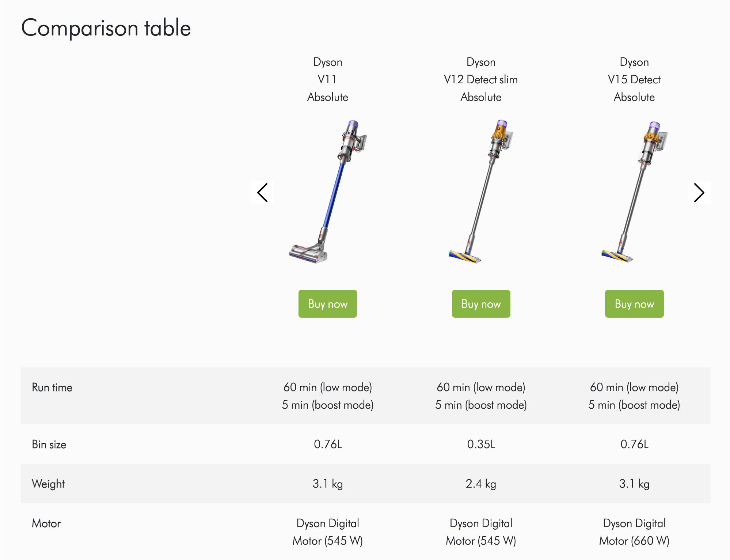Click the Comparison table heading
Image resolution: width=730 pixels, height=560 pixels.
pos(106,28)
